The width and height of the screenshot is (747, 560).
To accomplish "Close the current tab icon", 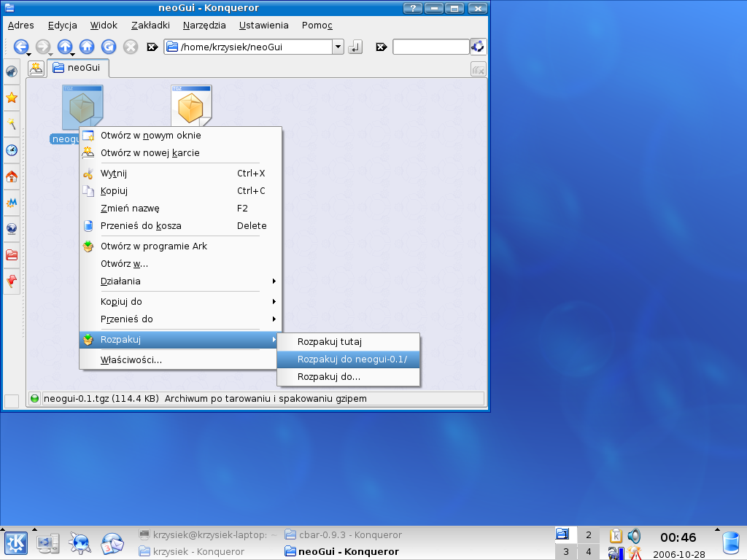I will click(x=479, y=69).
